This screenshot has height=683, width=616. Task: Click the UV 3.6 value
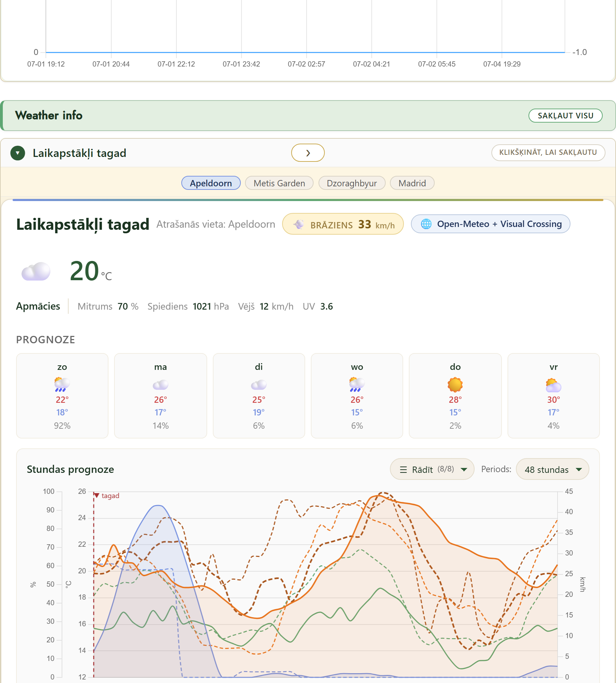tap(317, 306)
